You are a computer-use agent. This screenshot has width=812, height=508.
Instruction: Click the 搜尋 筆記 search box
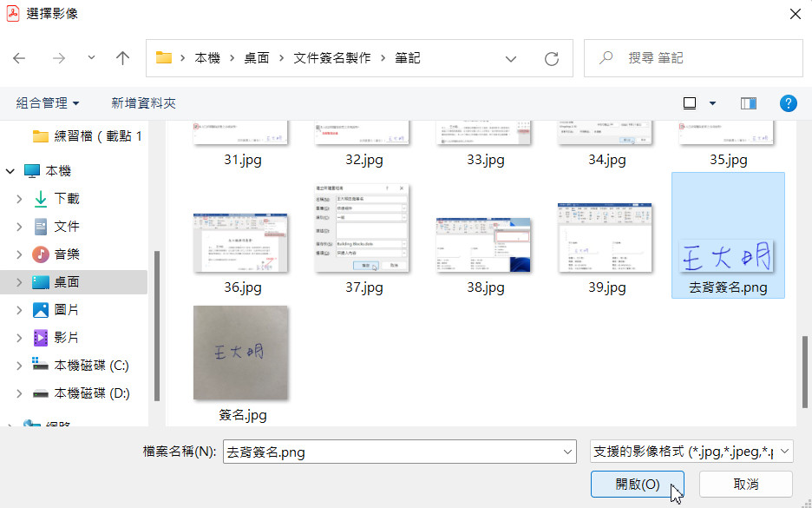694,58
